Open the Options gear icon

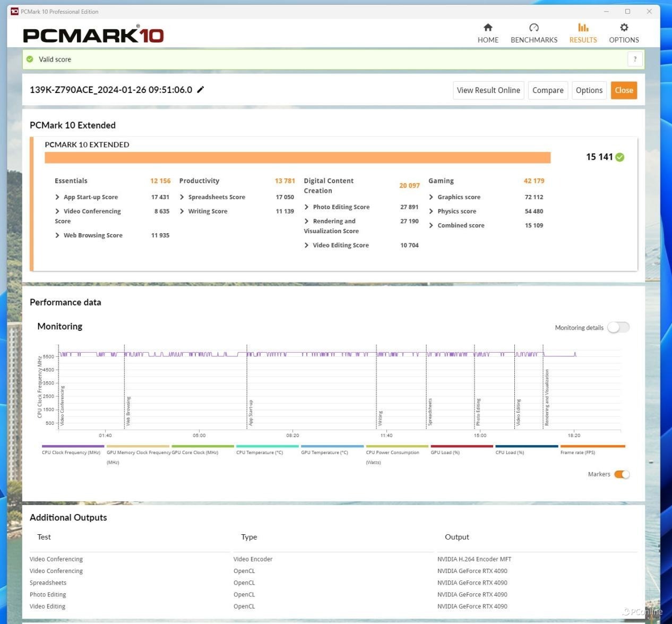624,27
